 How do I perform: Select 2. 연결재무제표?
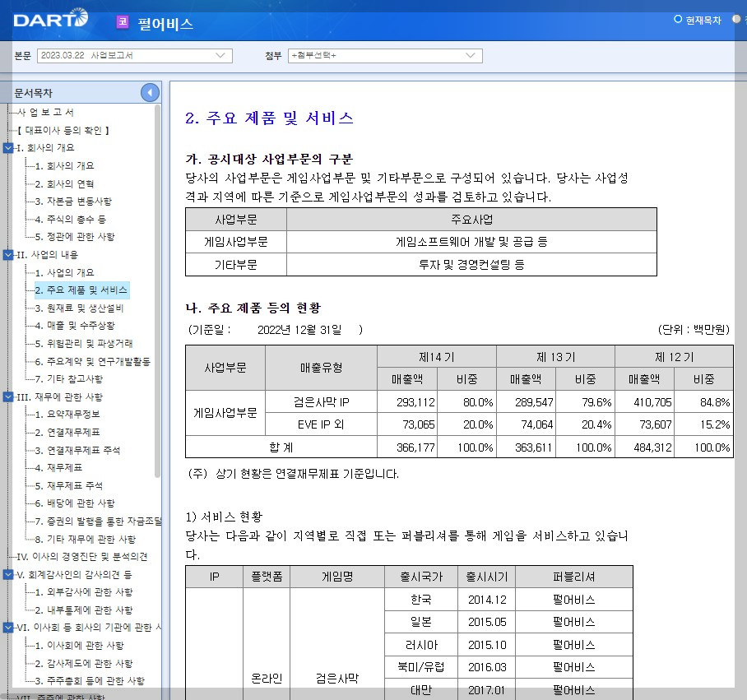(67, 433)
